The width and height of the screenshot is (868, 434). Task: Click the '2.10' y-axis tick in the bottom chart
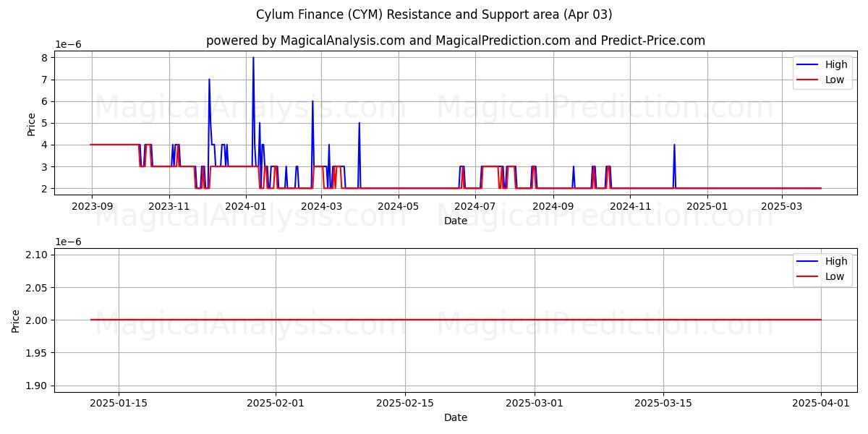[36, 255]
